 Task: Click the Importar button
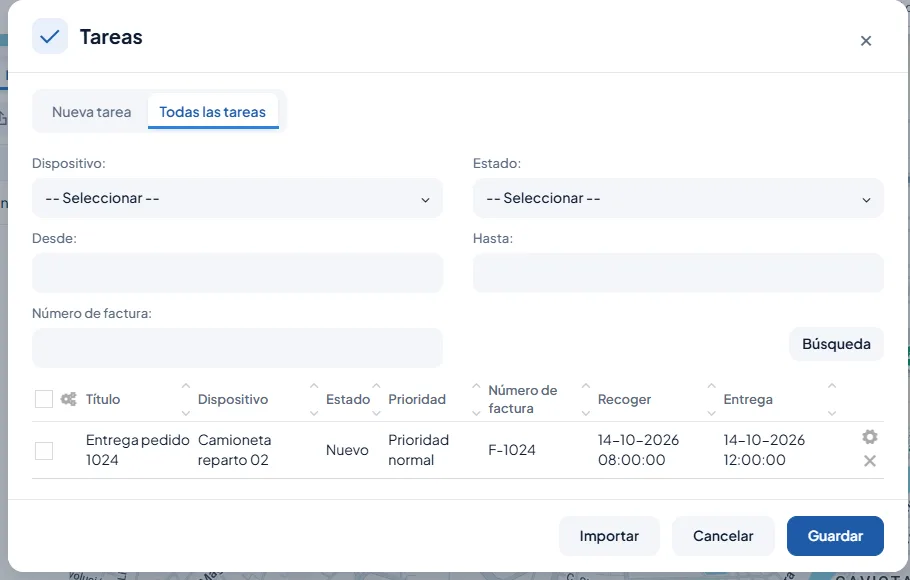[x=609, y=536]
